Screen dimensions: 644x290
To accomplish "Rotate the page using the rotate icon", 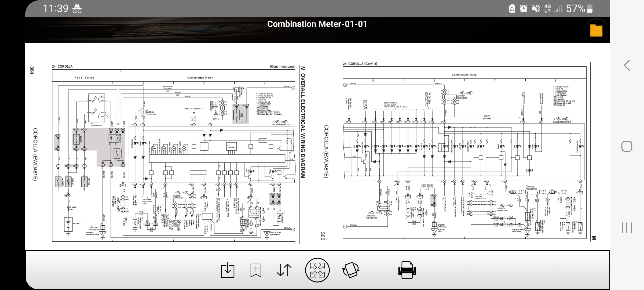I will [351, 270].
